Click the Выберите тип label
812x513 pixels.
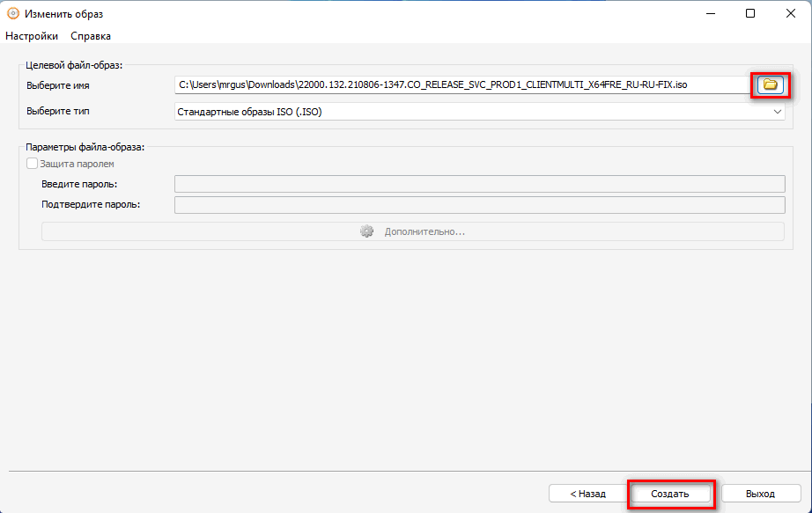58,111
